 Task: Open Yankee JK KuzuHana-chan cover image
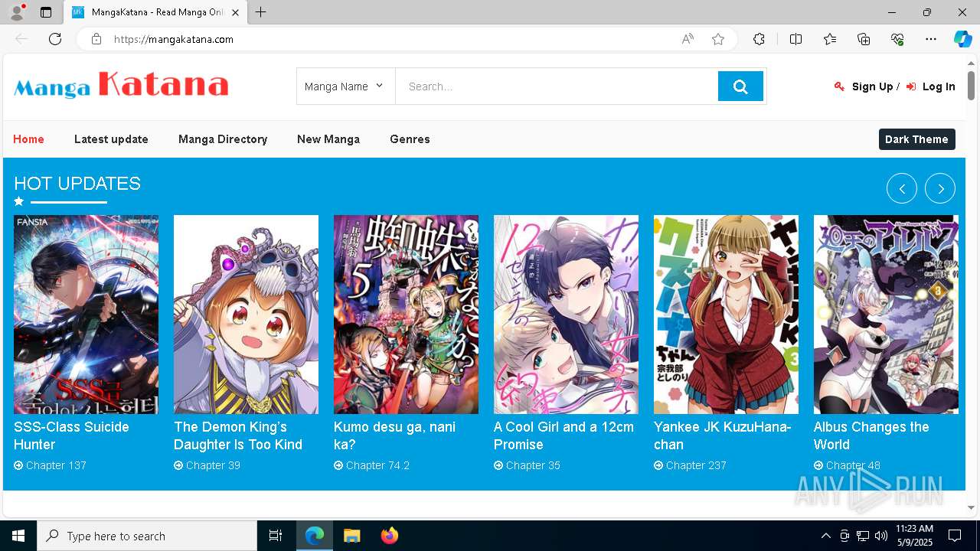coord(726,315)
